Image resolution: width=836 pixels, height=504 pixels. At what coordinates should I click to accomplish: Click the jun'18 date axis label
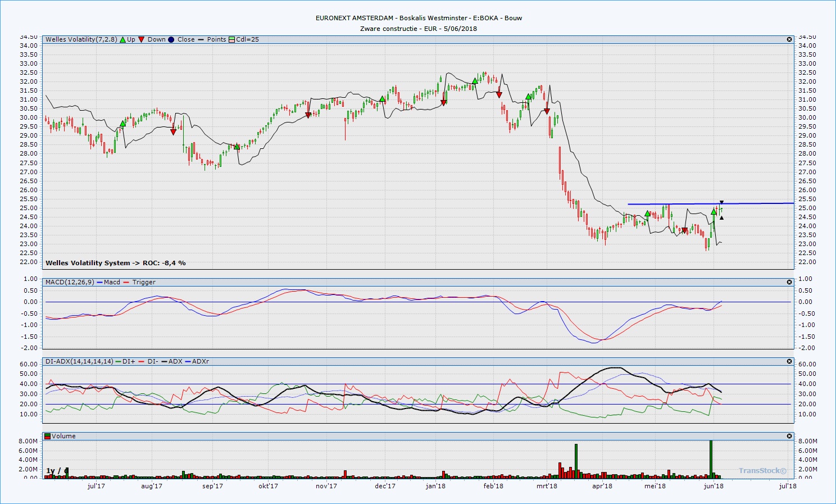tap(714, 486)
